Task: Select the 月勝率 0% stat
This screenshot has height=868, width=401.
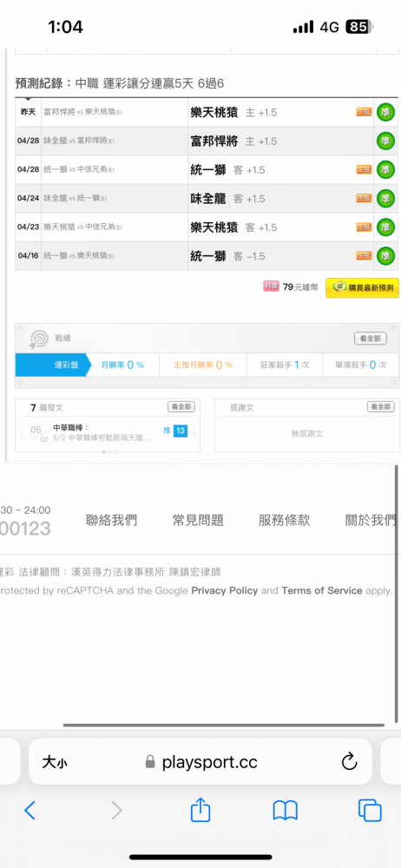Action: click(x=122, y=365)
